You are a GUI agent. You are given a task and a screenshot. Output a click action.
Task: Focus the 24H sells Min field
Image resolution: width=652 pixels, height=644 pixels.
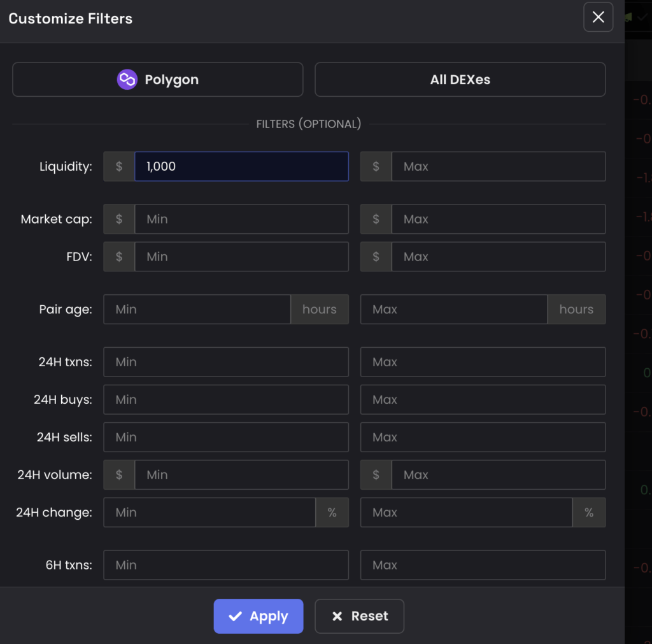pyautogui.click(x=225, y=437)
